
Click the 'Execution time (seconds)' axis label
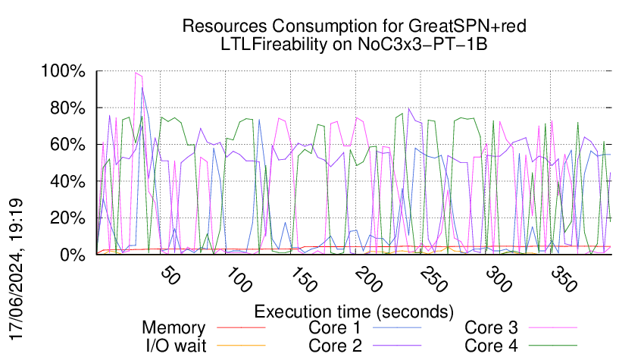(354, 312)
